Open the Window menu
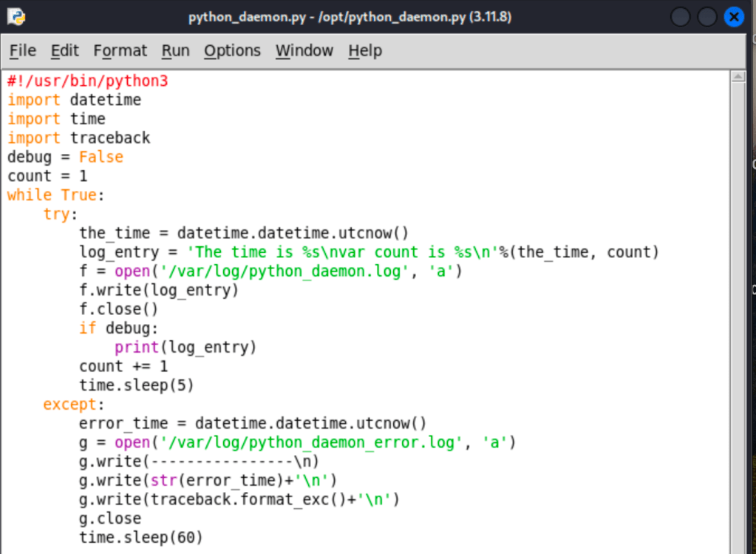This screenshot has width=756, height=554. pyautogui.click(x=304, y=50)
